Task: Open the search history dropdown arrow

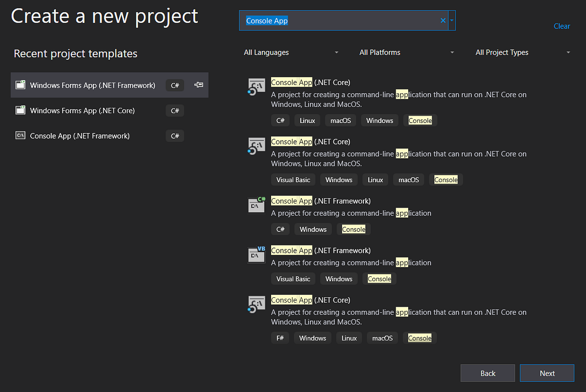Action: click(x=453, y=21)
